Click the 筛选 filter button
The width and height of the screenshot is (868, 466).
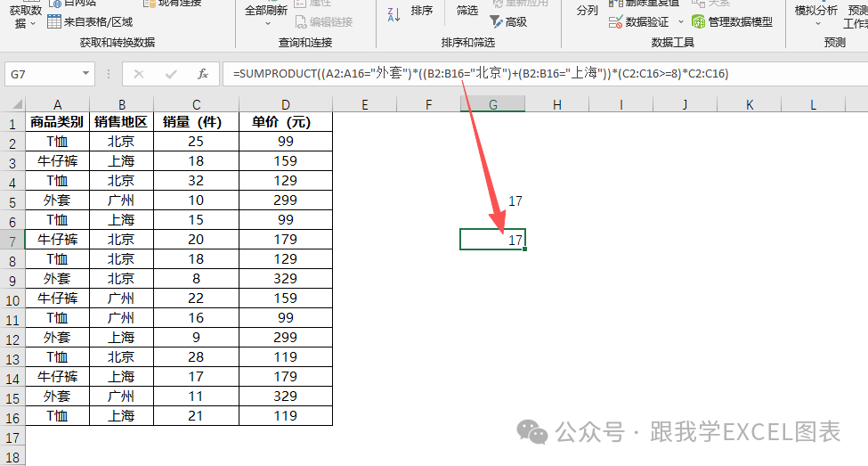point(467,11)
